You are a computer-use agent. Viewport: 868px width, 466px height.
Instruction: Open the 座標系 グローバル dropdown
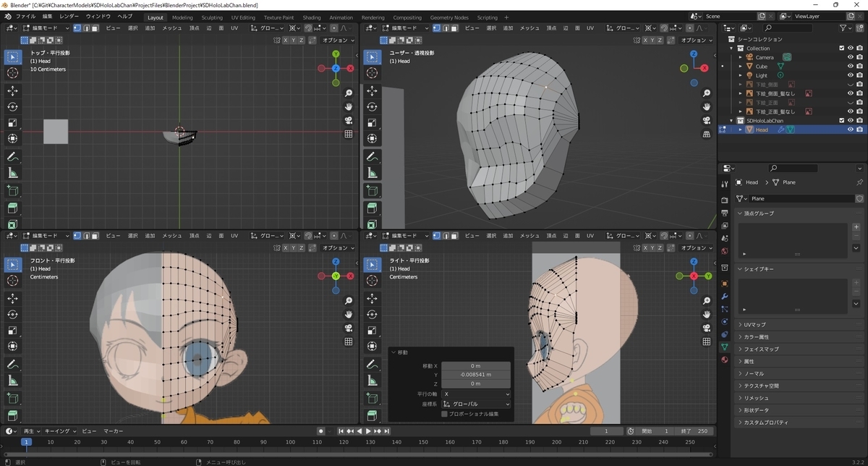(x=476, y=404)
